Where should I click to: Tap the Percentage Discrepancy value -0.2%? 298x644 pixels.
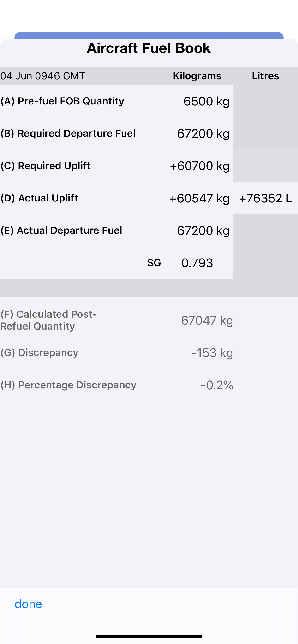click(217, 385)
